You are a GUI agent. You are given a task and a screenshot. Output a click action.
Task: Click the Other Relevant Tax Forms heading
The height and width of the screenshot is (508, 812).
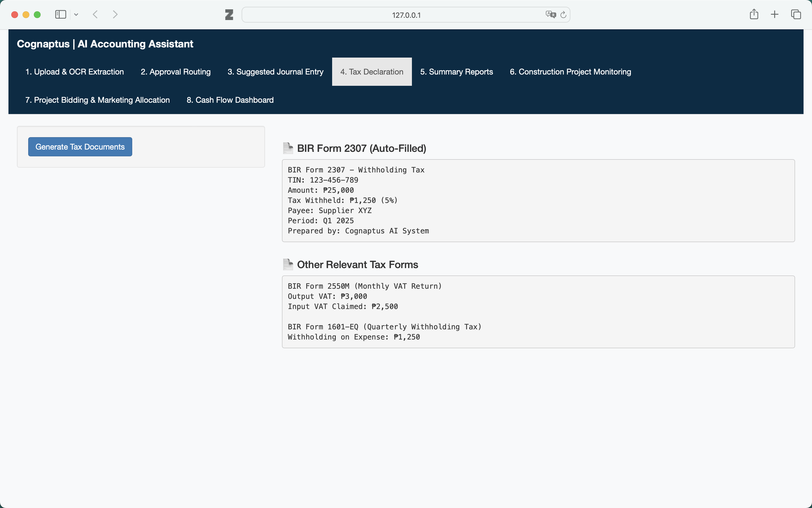(x=357, y=264)
